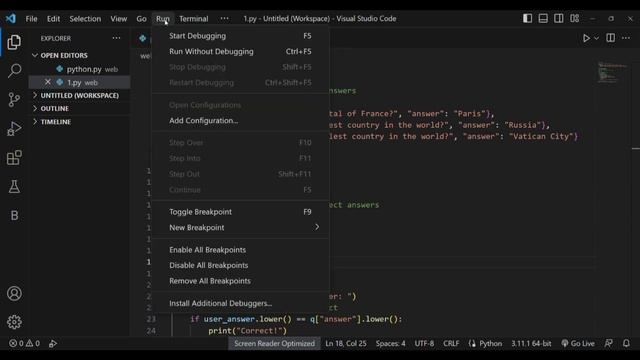This screenshot has width=640, height=360.
Task: Expand the Timeline section
Action: (80, 122)
